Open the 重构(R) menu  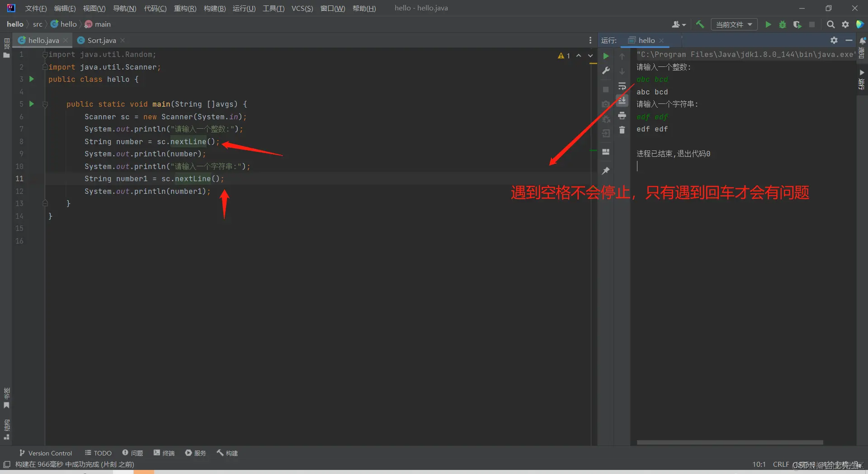(185, 8)
